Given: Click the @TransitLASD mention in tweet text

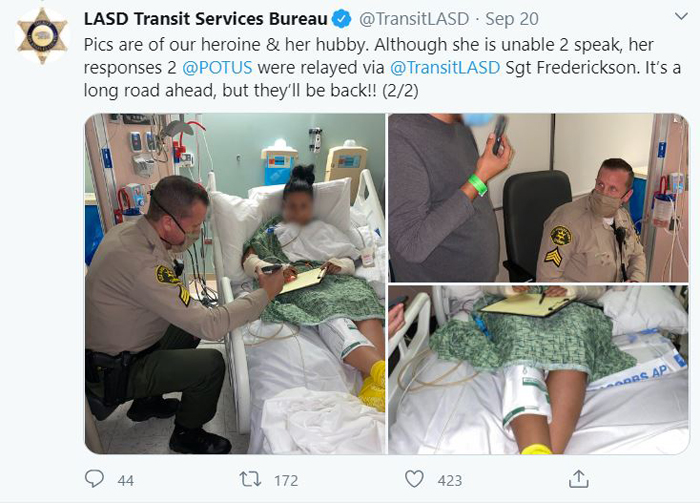Looking at the screenshot, I should click(x=445, y=67).
